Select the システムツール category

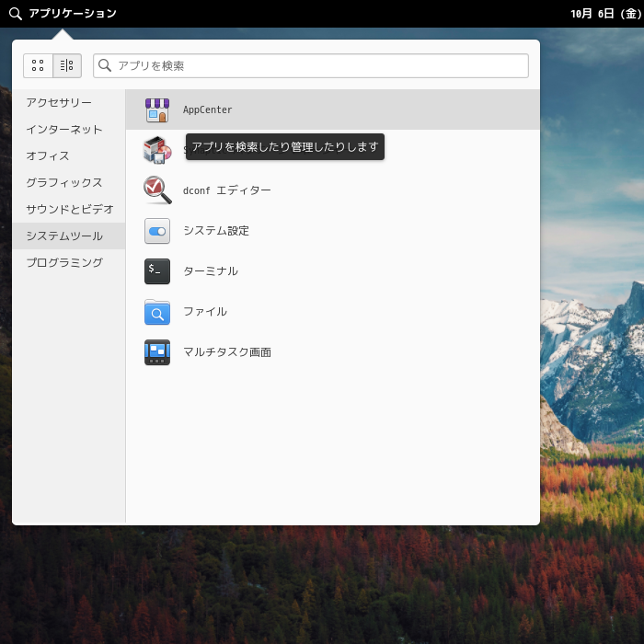click(69, 236)
